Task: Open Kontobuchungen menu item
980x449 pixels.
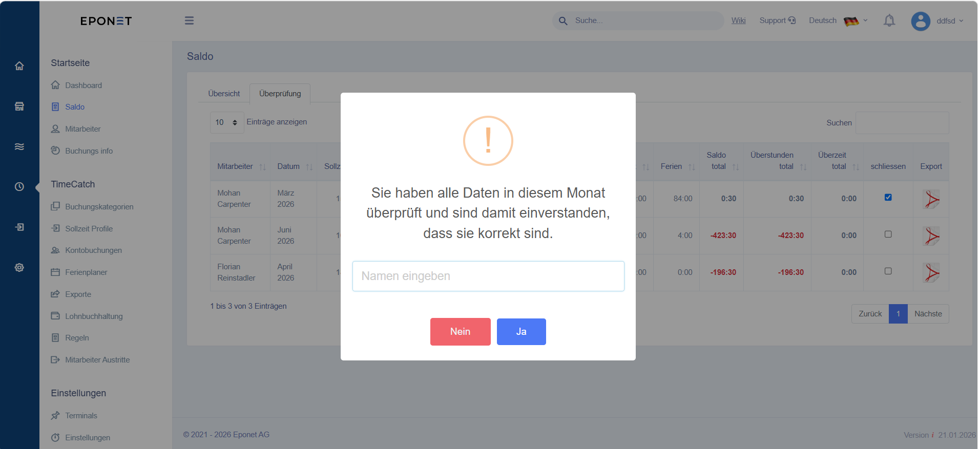Action: tap(93, 250)
